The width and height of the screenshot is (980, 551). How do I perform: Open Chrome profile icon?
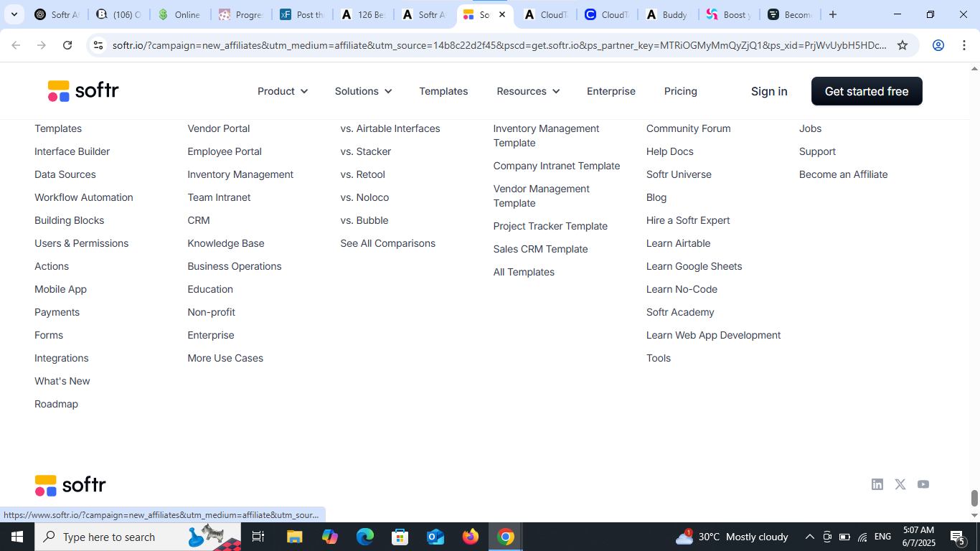tap(938, 45)
